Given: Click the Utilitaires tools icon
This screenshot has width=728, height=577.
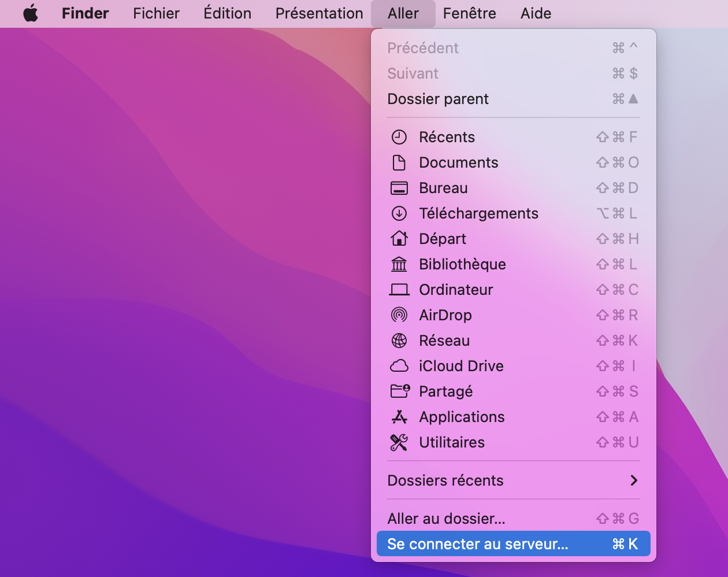Looking at the screenshot, I should 399,442.
